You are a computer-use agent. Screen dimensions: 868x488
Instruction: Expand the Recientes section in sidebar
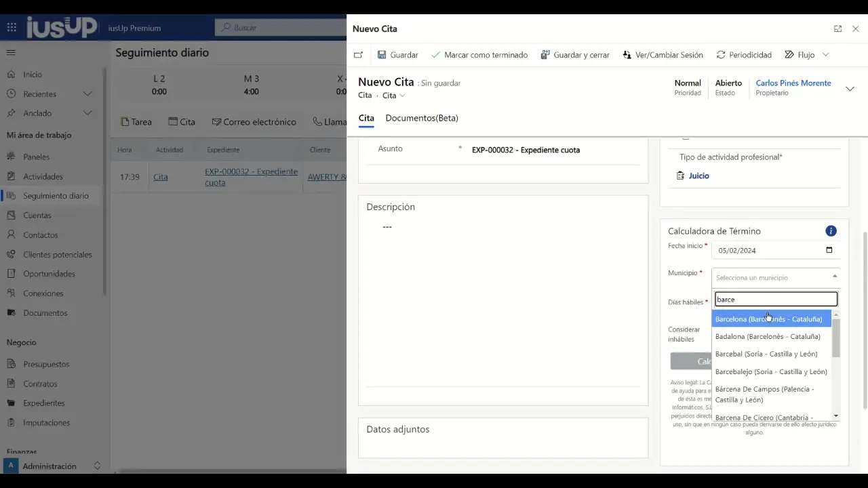click(x=87, y=94)
